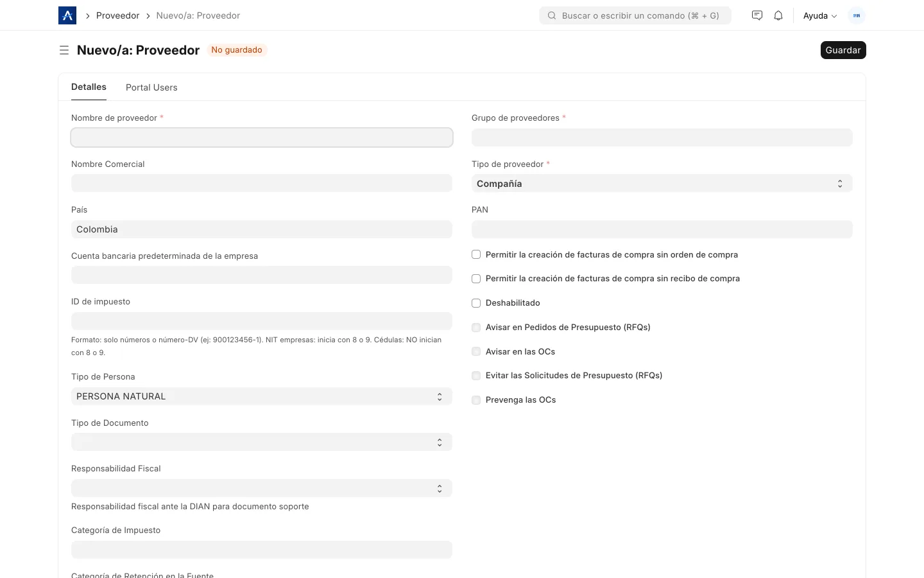Click the 'Formato: solo números' hint text
This screenshot has width=924, height=578.
tap(257, 346)
